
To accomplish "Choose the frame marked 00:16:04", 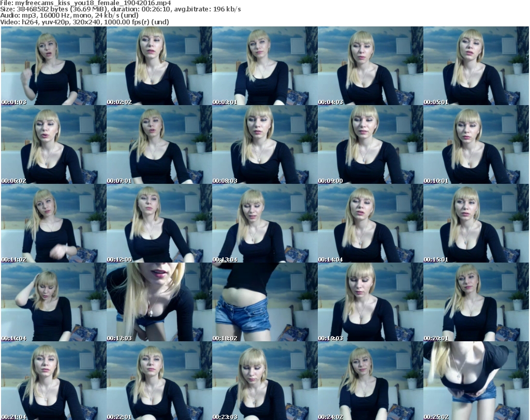I will point(54,302).
